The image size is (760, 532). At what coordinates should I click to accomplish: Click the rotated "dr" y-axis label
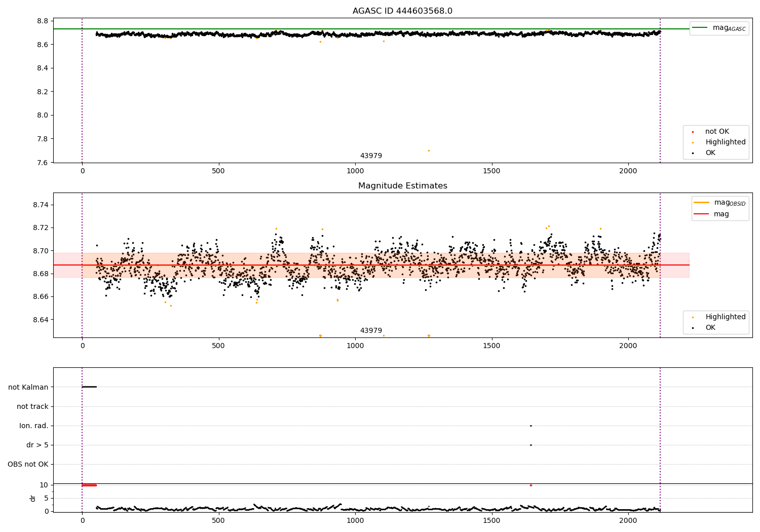point(33,498)
